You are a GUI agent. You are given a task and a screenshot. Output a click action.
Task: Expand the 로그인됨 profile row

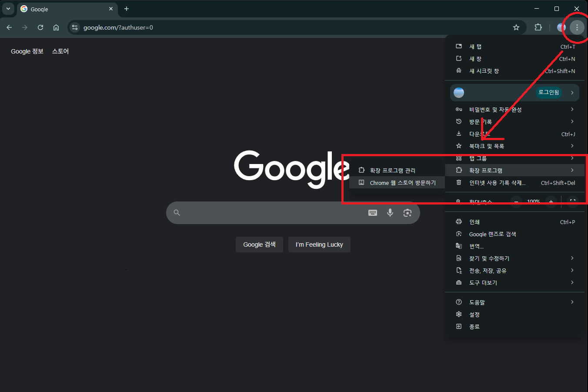pyautogui.click(x=514, y=92)
